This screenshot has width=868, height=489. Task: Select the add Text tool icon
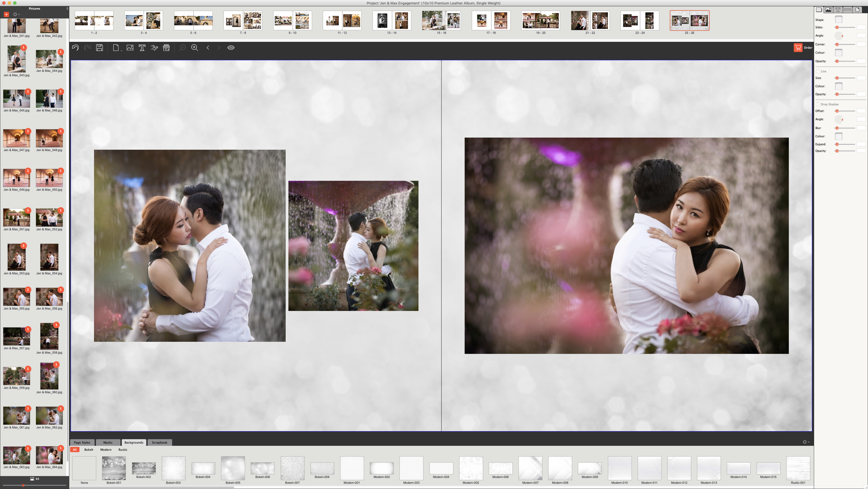142,48
